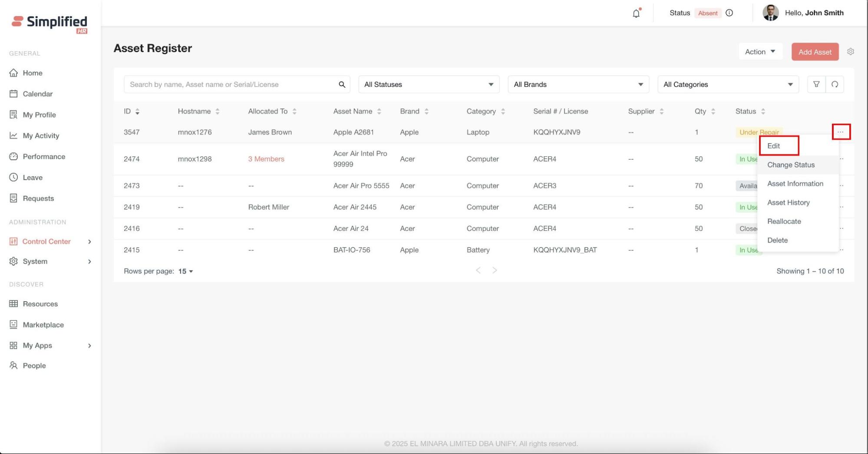The image size is (868, 454).
Task: Click the status info icon
Action: point(729,13)
